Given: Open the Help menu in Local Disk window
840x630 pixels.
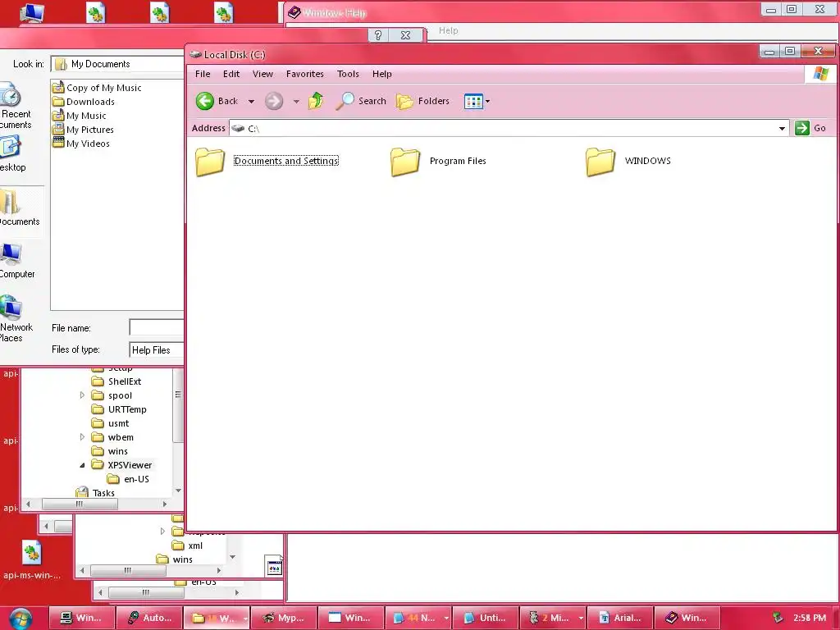Looking at the screenshot, I should 382,74.
